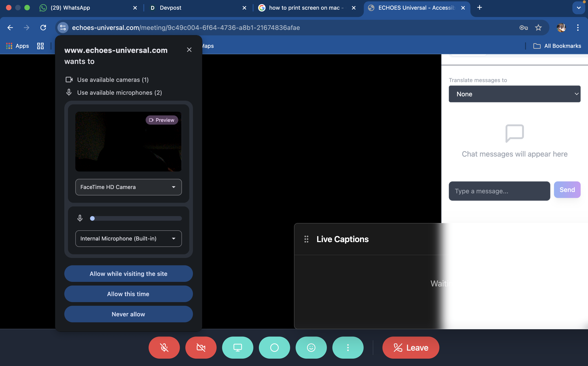Expand the Internal Microphone dropdown

click(128, 239)
